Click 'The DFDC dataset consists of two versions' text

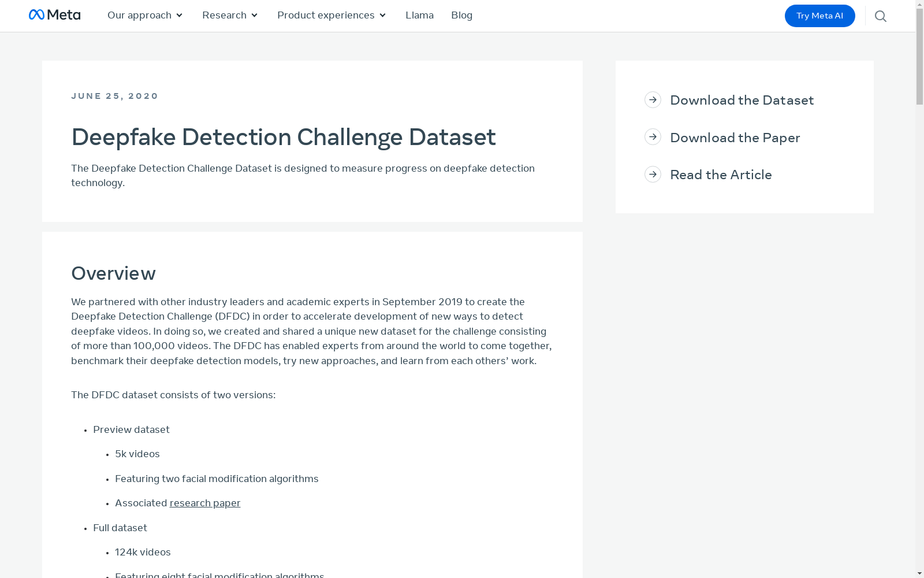173,395
